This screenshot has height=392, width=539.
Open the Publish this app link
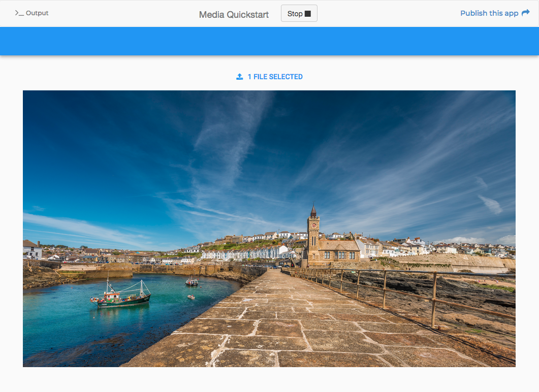489,13
